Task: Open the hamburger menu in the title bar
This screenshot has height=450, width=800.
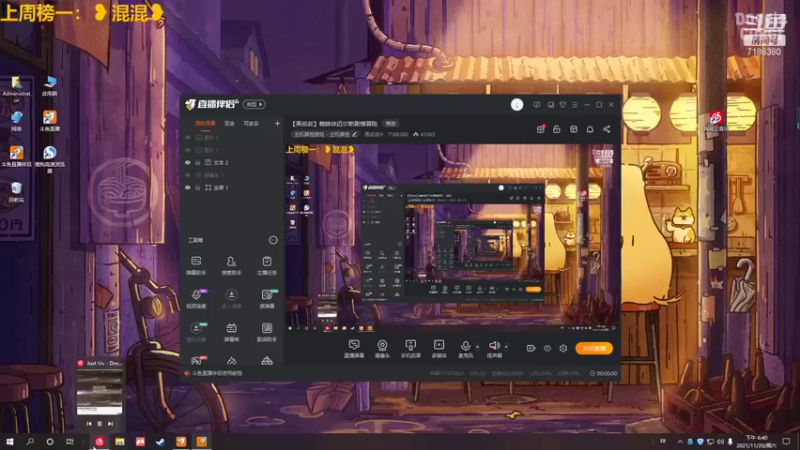Action: coord(575,105)
